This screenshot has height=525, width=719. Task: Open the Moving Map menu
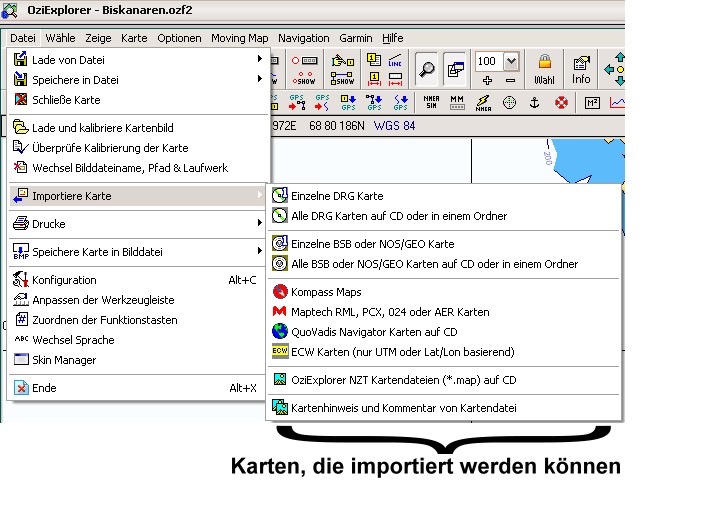pyautogui.click(x=239, y=38)
